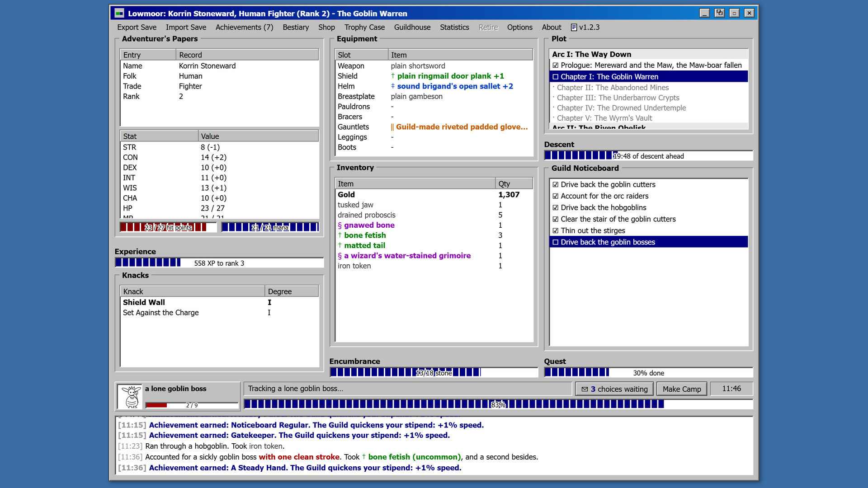The width and height of the screenshot is (868, 488).
Task: Select Arc I: The Way Down header
Action: (648, 54)
